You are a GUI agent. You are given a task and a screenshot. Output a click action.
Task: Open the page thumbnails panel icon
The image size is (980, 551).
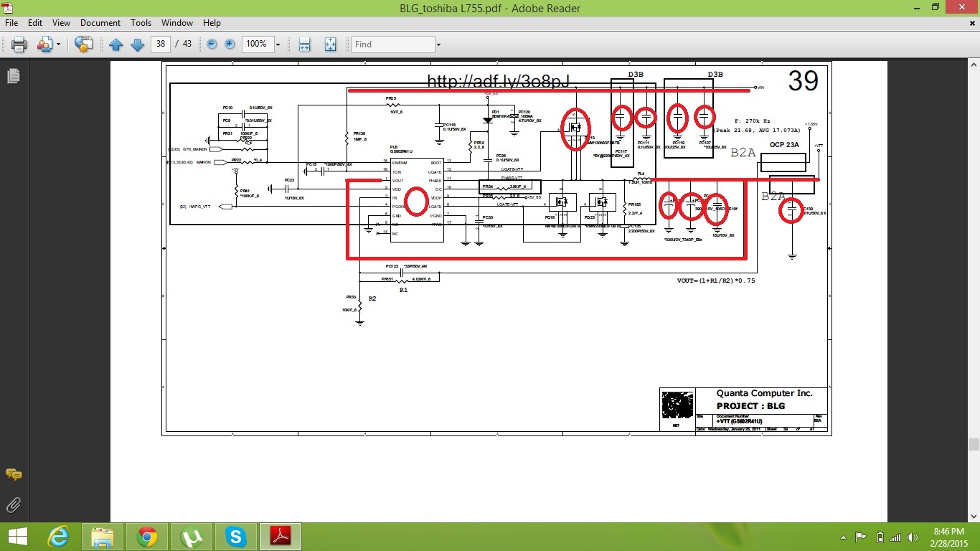coord(13,76)
